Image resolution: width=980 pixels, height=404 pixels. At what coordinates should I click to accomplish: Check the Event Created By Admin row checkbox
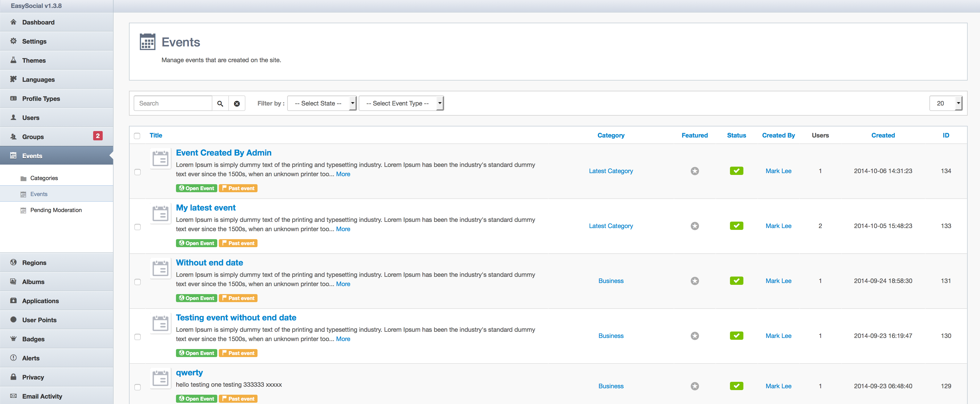coord(137,172)
